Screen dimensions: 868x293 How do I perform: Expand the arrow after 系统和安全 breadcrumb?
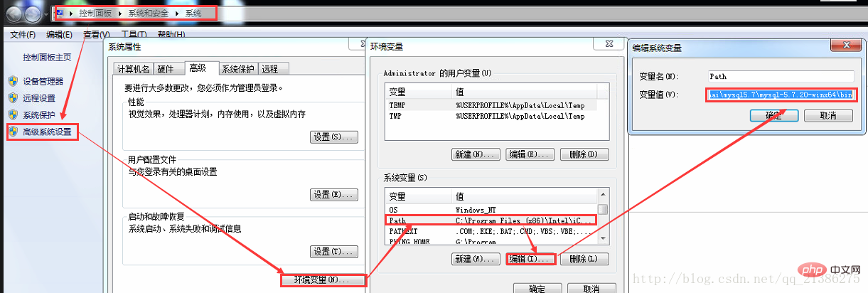coord(176,14)
